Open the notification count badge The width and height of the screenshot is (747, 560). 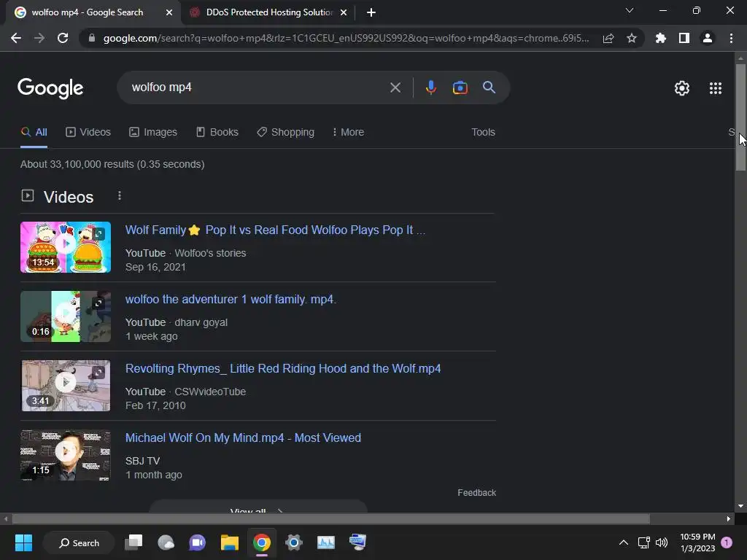(727, 542)
